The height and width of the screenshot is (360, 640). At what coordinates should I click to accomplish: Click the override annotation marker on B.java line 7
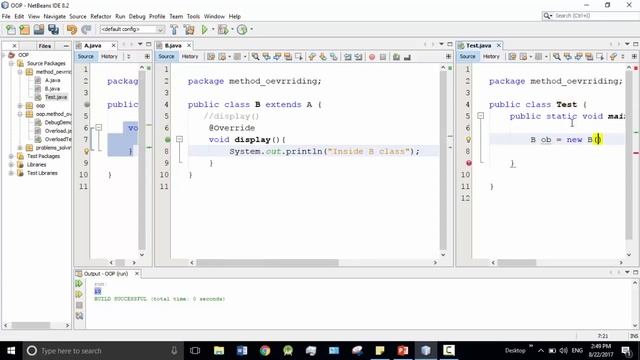pyautogui.click(x=168, y=140)
